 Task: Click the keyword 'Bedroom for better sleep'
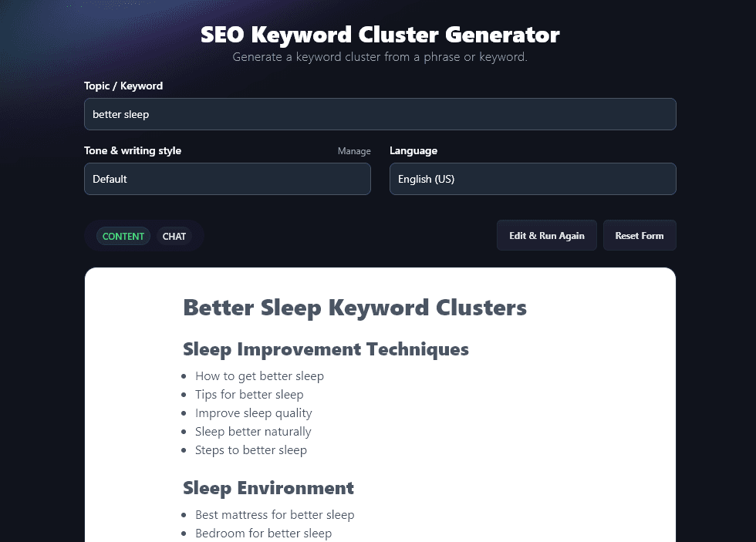pyautogui.click(x=263, y=533)
